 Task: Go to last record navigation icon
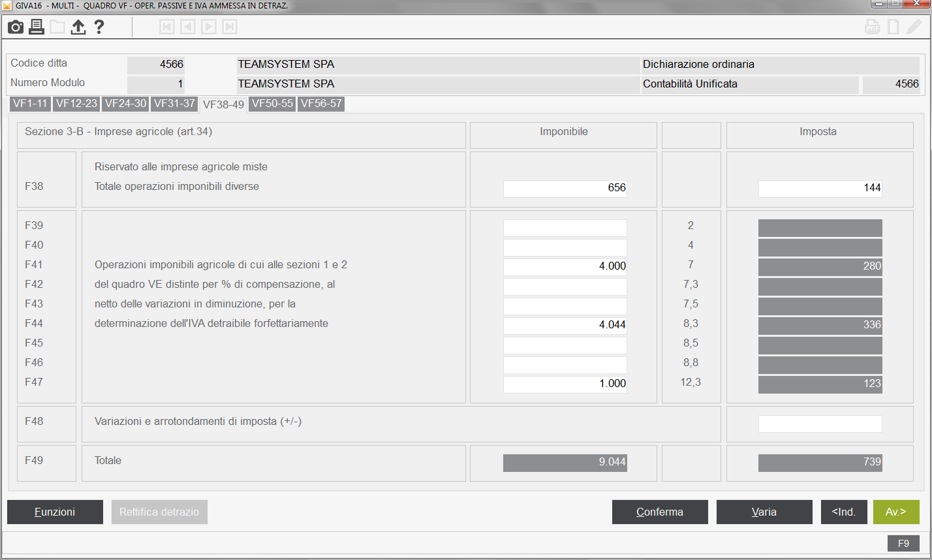click(229, 27)
